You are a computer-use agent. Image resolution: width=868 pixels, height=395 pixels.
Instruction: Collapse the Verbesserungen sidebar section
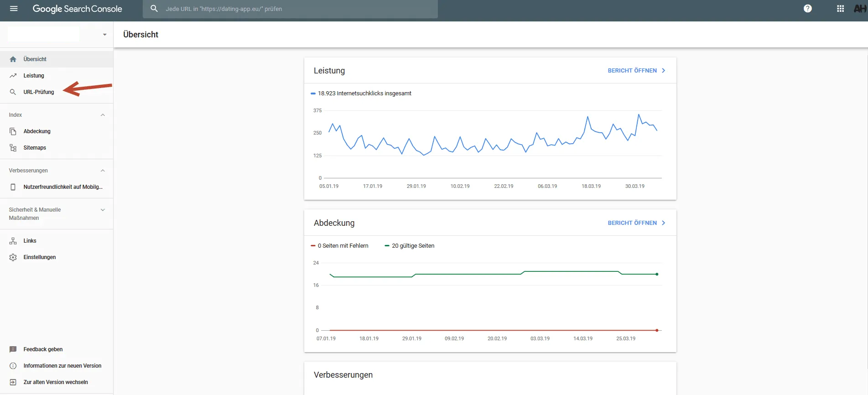click(x=103, y=171)
